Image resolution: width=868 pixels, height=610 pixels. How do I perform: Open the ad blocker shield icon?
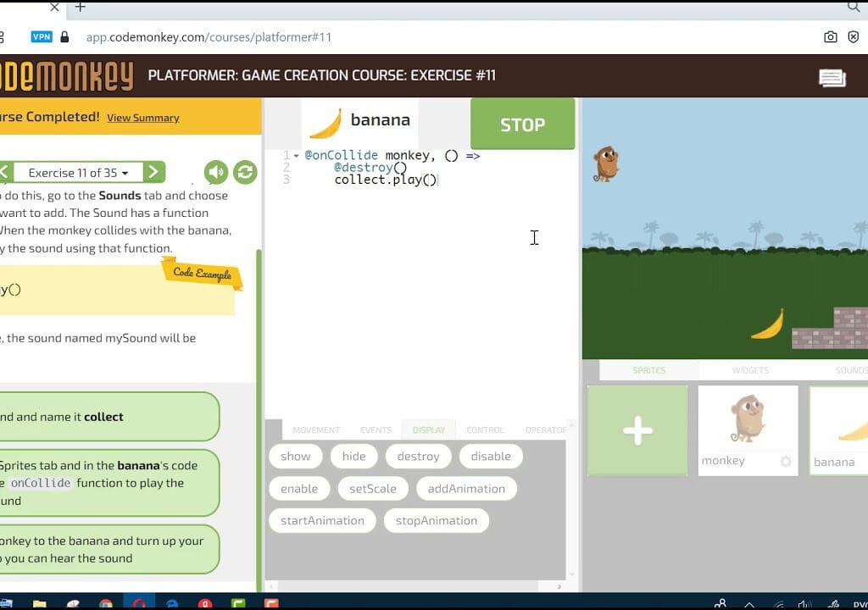coord(854,37)
